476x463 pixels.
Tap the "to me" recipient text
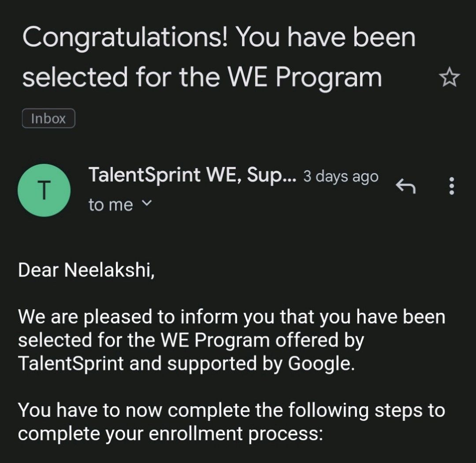point(111,205)
